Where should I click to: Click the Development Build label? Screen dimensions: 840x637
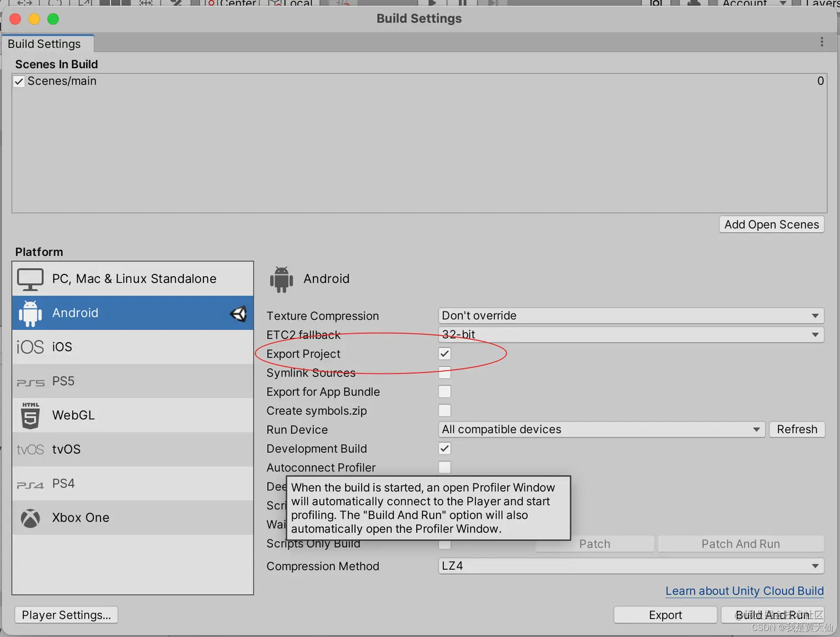point(317,449)
